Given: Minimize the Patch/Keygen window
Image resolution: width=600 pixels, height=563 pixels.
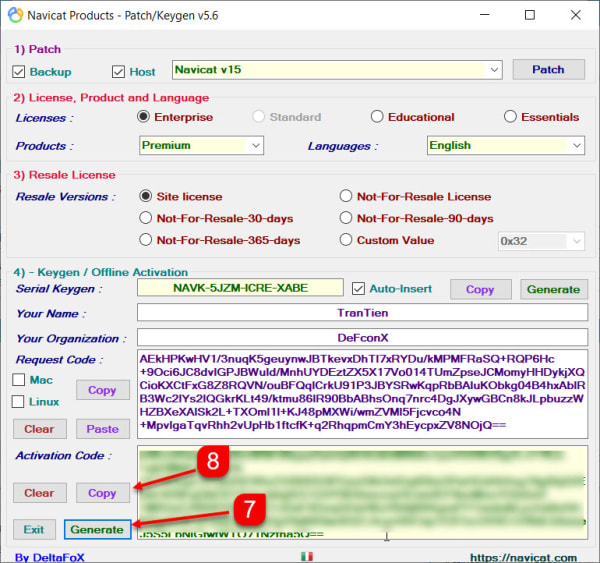Looking at the screenshot, I should (485, 15).
